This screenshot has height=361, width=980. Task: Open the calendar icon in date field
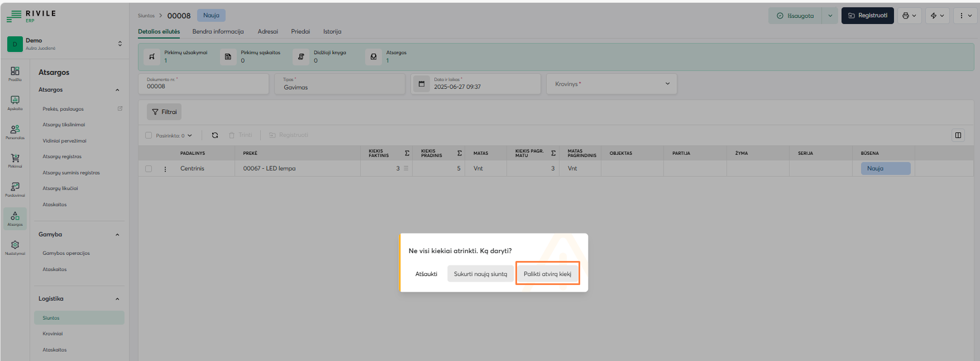[422, 84]
